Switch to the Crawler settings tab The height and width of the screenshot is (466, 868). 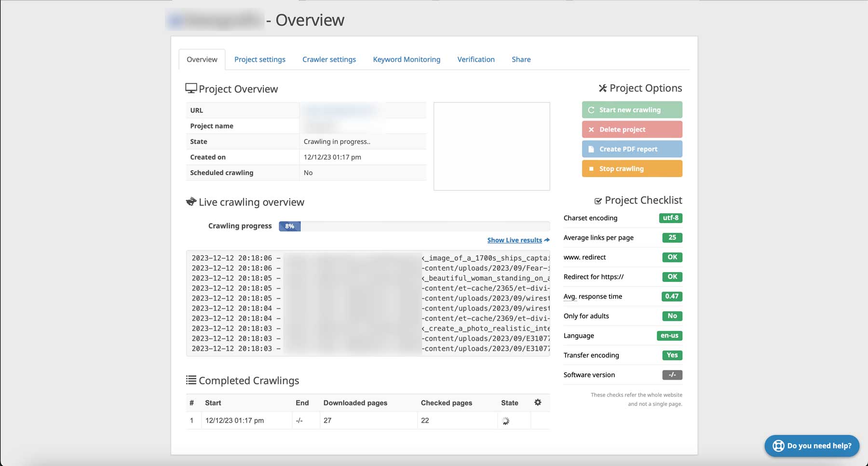point(329,59)
